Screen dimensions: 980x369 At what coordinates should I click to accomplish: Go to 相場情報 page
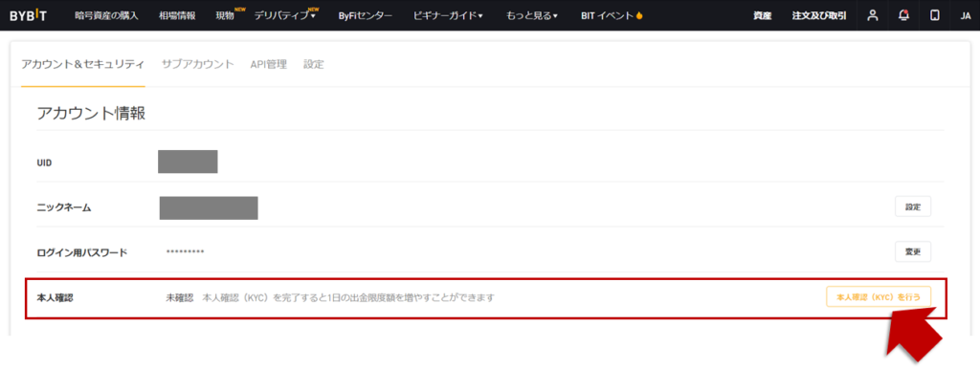click(x=177, y=15)
